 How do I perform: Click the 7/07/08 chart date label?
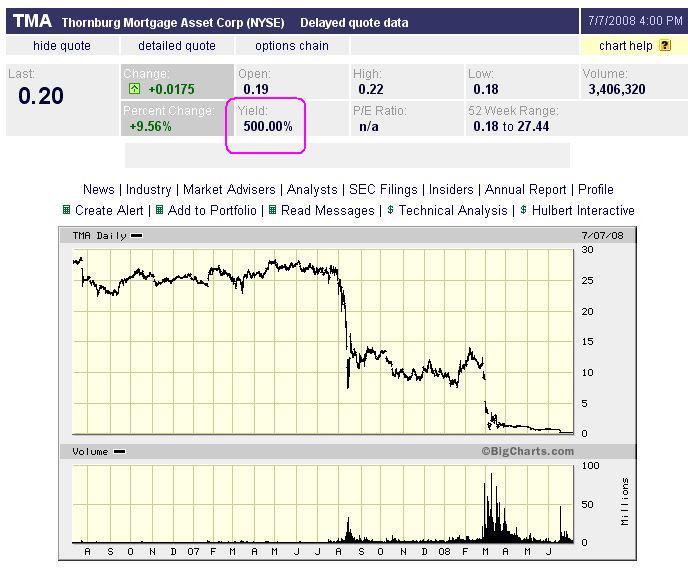point(602,236)
